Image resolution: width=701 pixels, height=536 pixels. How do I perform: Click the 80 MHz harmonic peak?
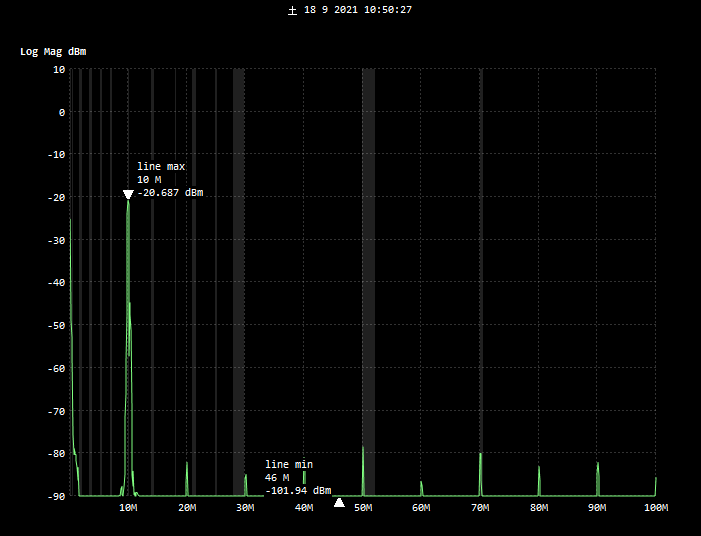coord(539,481)
